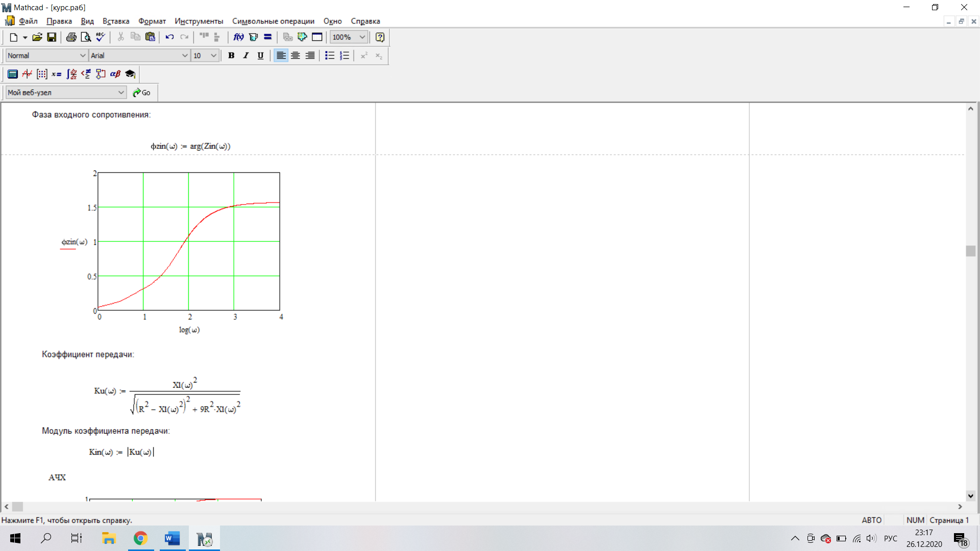
Task: Toggle numbered list formatting
Action: tap(345, 56)
